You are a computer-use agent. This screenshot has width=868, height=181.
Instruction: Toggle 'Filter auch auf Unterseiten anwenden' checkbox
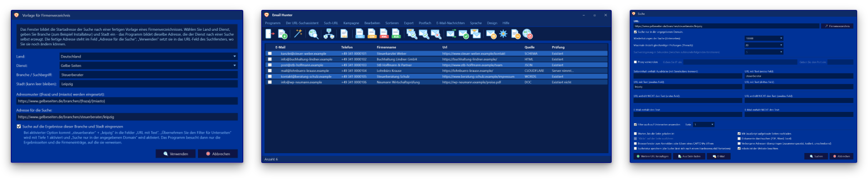coord(635,125)
